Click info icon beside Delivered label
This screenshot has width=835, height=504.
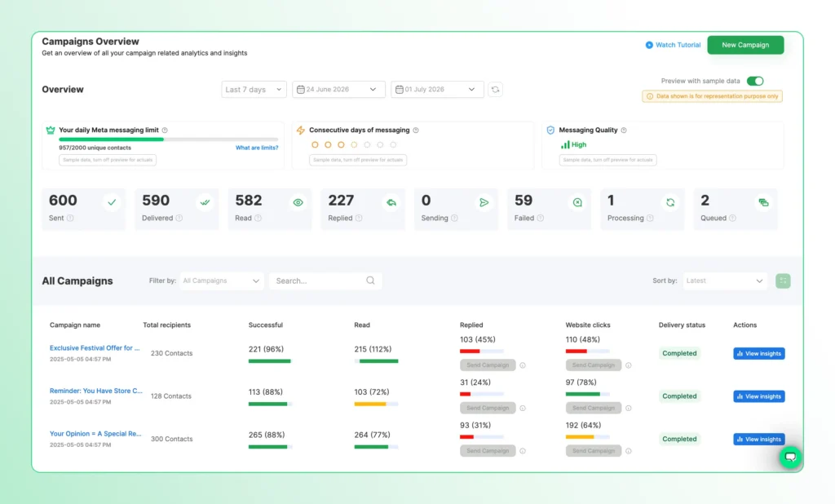coord(179,218)
